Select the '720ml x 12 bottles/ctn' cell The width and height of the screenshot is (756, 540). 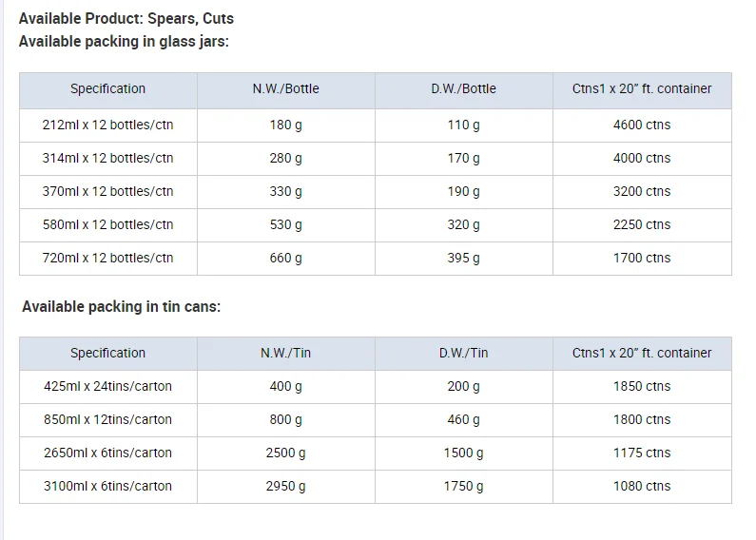(x=107, y=258)
